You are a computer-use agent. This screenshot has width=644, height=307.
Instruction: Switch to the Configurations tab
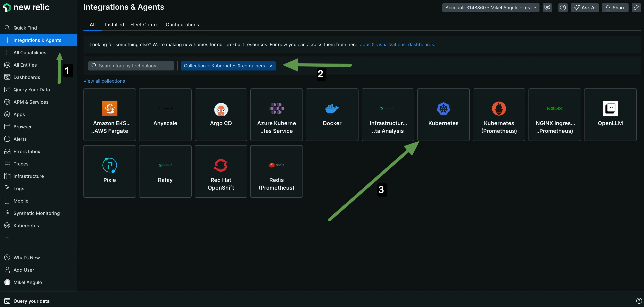pos(182,25)
